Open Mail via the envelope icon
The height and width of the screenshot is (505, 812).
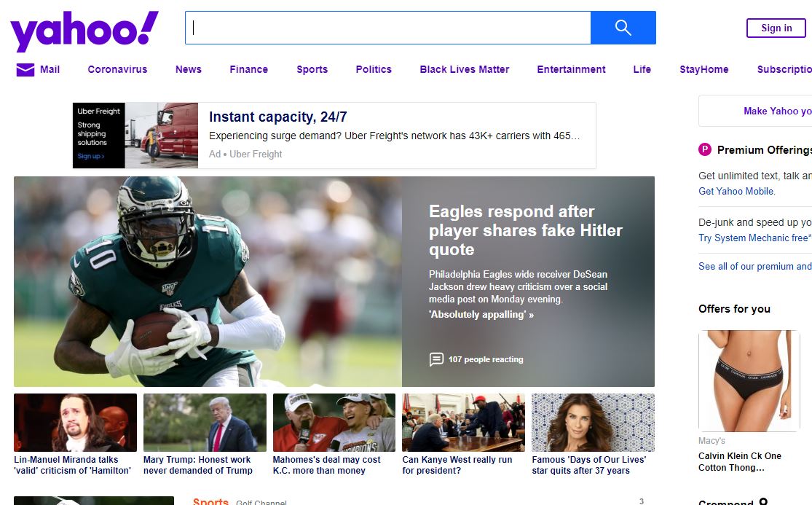point(25,69)
